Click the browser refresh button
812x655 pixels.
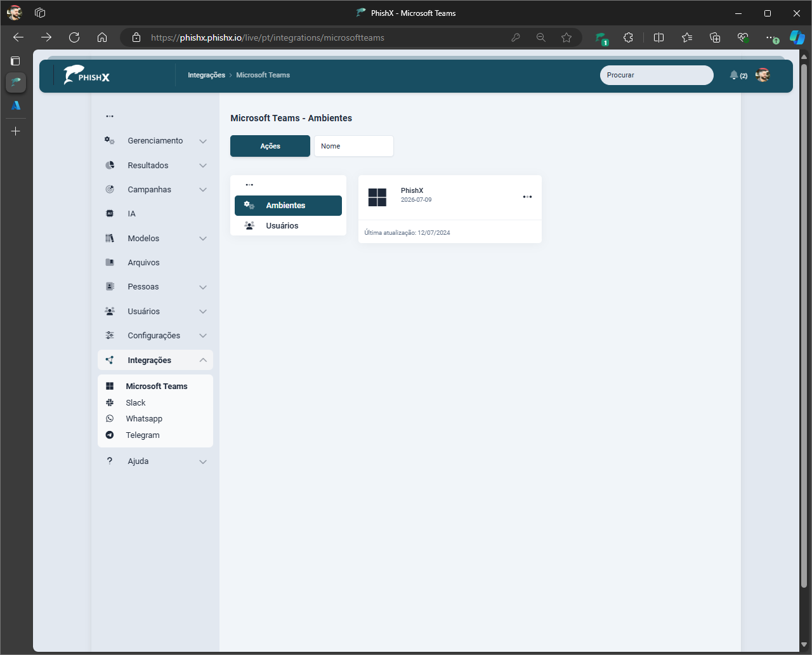(74, 37)
